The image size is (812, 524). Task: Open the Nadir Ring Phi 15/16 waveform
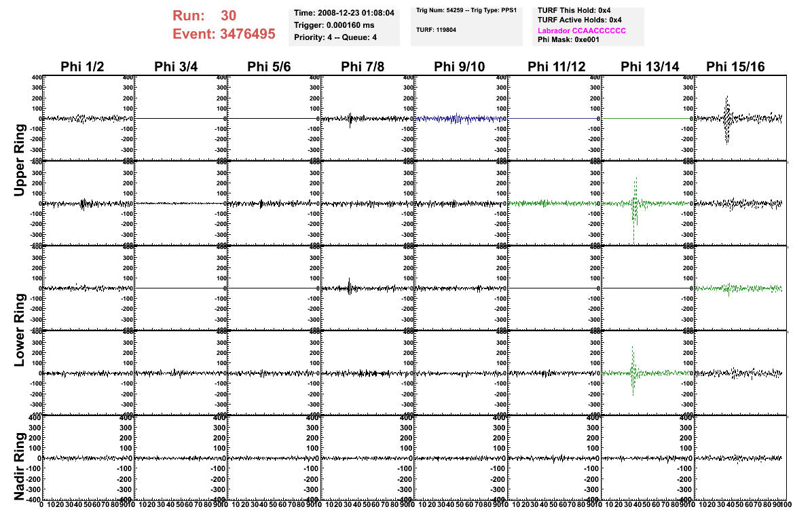[x=741, y=457]
